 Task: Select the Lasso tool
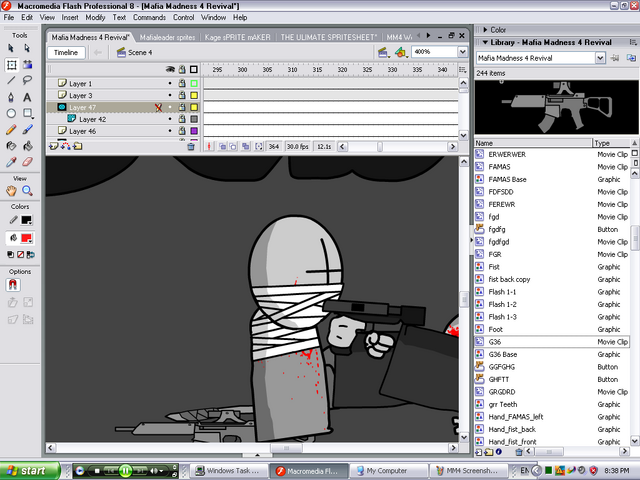coord(27,80)
